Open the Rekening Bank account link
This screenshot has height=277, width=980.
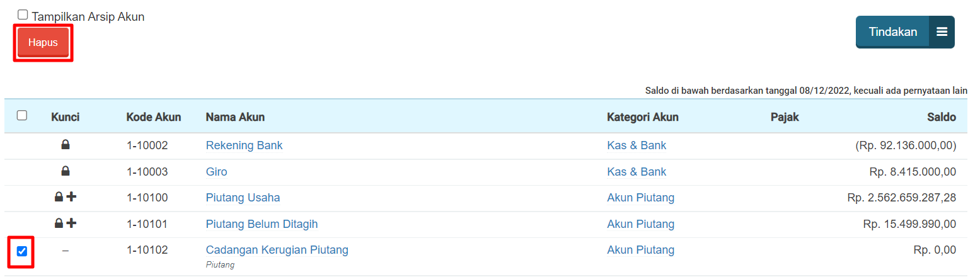click(244, 145)
